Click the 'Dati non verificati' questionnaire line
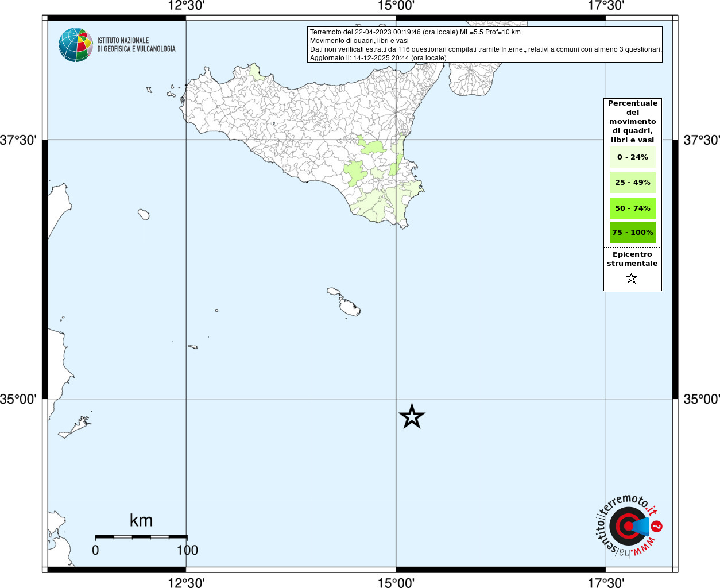 click(x=486, y=49)
